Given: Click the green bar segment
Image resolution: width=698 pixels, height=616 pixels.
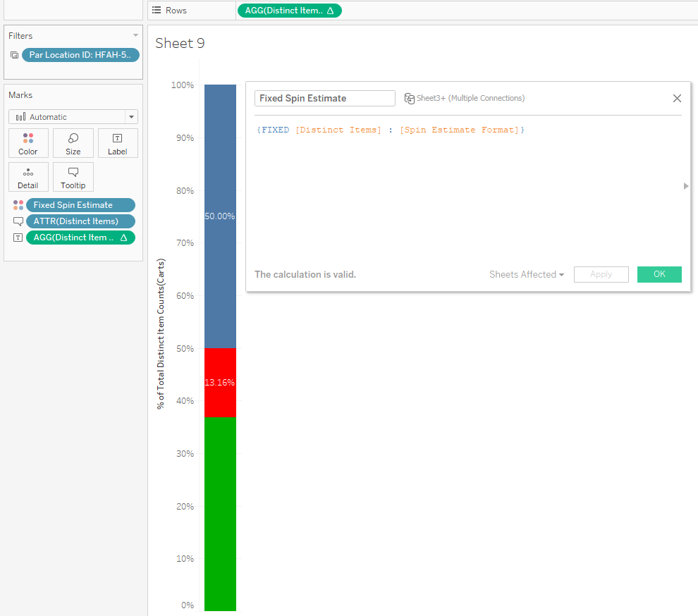Looking at the screenshot, I should click(x=220, y=514).
